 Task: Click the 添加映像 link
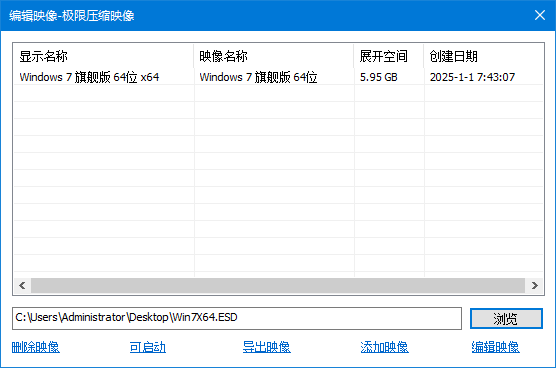384,347
